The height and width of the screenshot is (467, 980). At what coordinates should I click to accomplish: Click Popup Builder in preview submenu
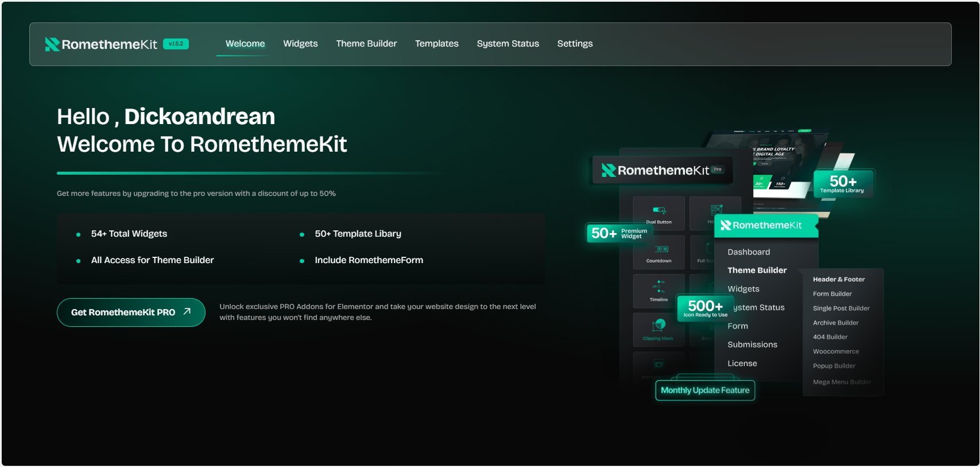click(x=834, y=366)
